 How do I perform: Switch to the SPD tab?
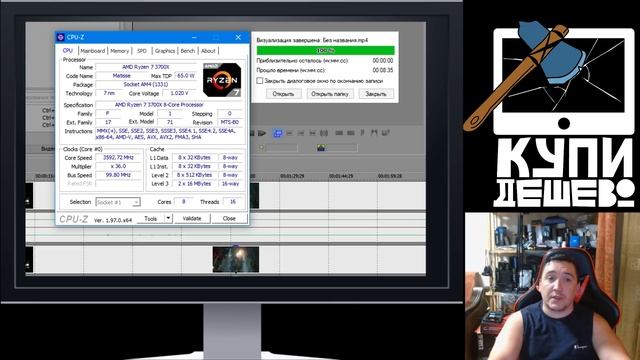(142, 51)
